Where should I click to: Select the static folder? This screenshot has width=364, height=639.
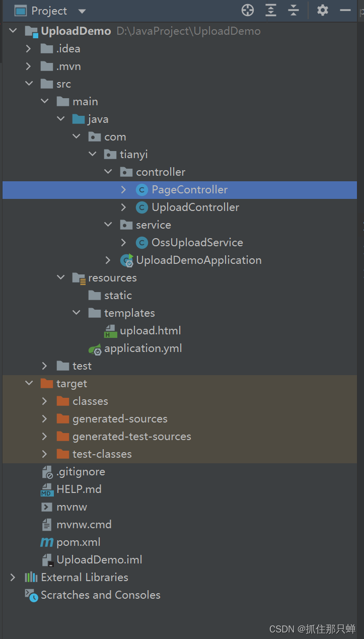click(x=118, y=296)
